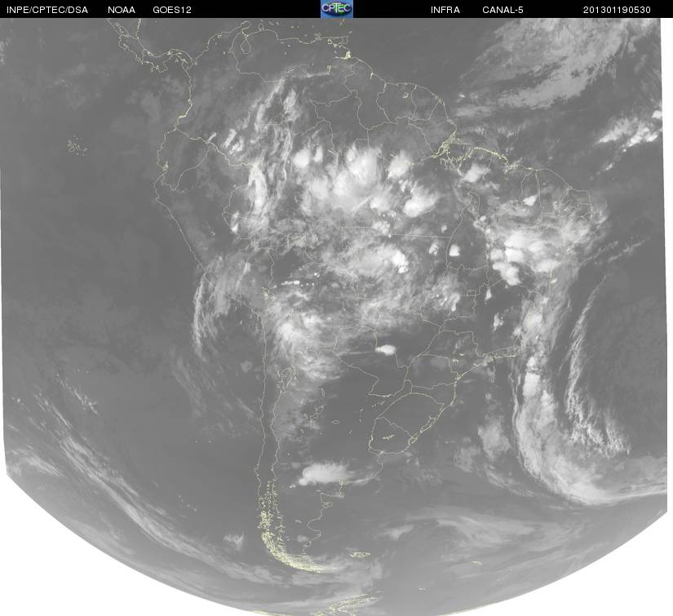Click the CPTEC logo in the header
Image resolution: width=673 pixels, height=616 pixels.
coord(337,9)
